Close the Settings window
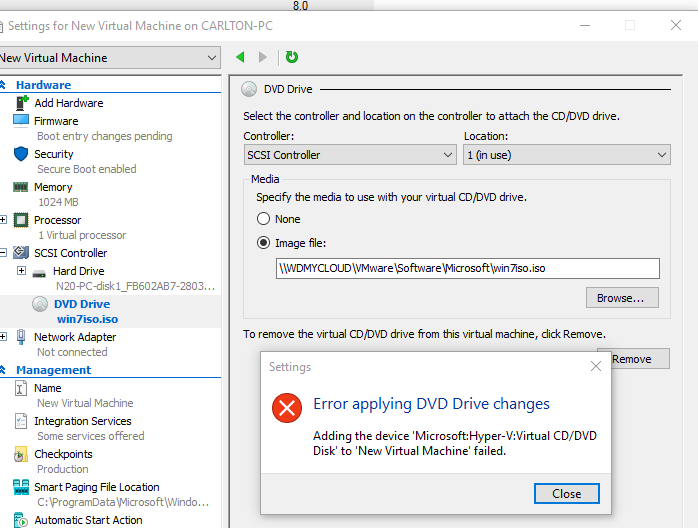This screenshot has width=698, height=528. [676, 25]
